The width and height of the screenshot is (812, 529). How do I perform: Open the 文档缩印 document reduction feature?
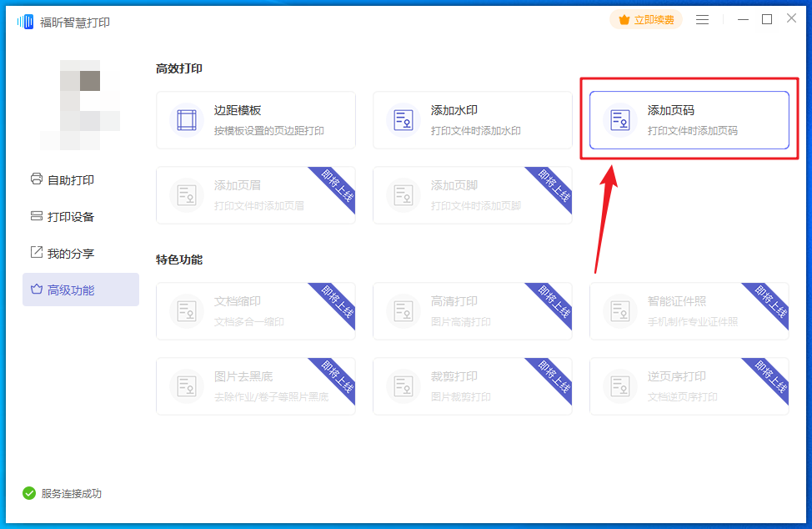click(186, 311)
